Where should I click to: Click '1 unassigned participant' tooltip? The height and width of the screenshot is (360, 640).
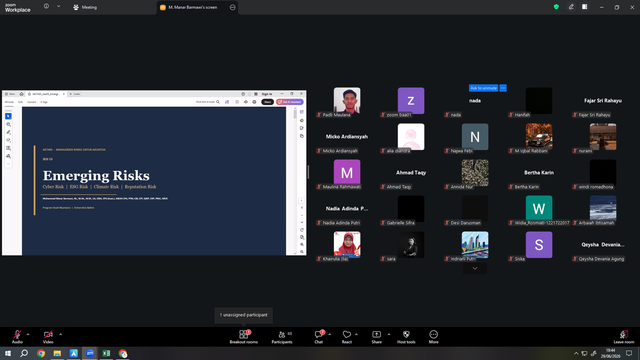pyautogui.click(x=244, y=315)
